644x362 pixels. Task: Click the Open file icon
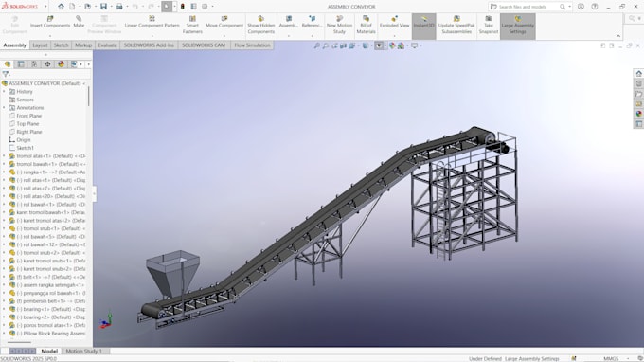click(x=87, y=7)
